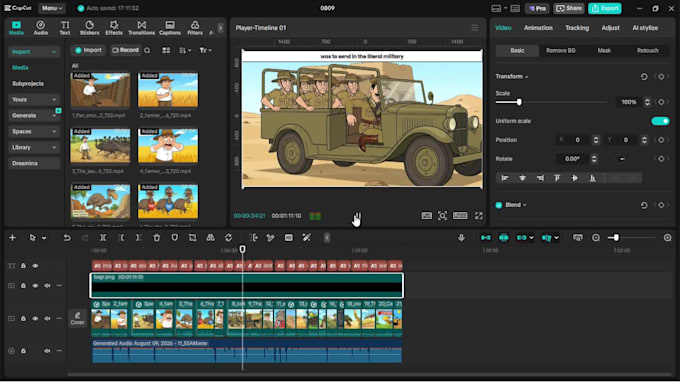Select the Remove BG sub-tab
This screenshot has width=680, height=382.
click(x=561, y=51)
